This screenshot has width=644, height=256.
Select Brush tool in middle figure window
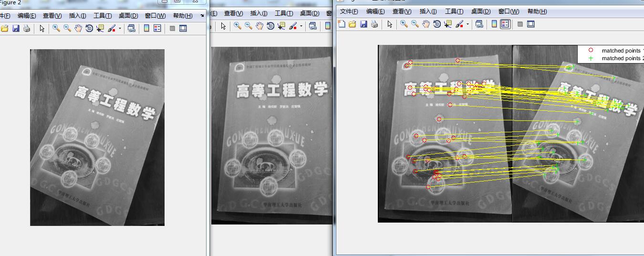click(x=292, y=26)
